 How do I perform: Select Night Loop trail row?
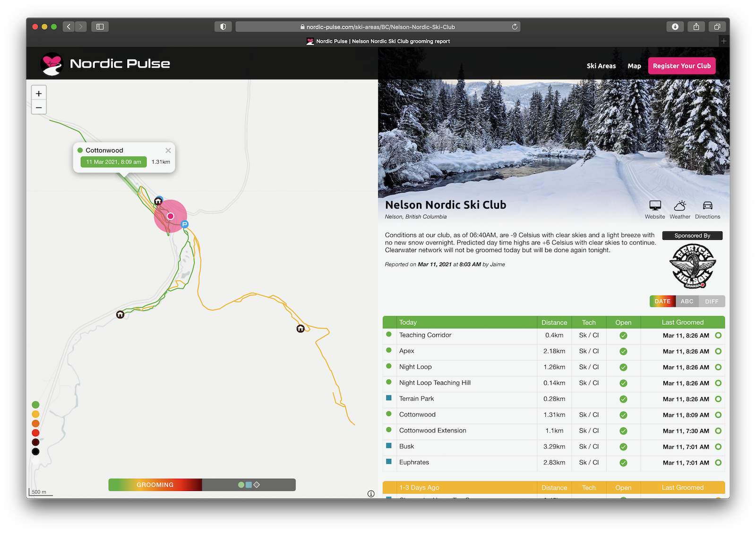point(554,367)
